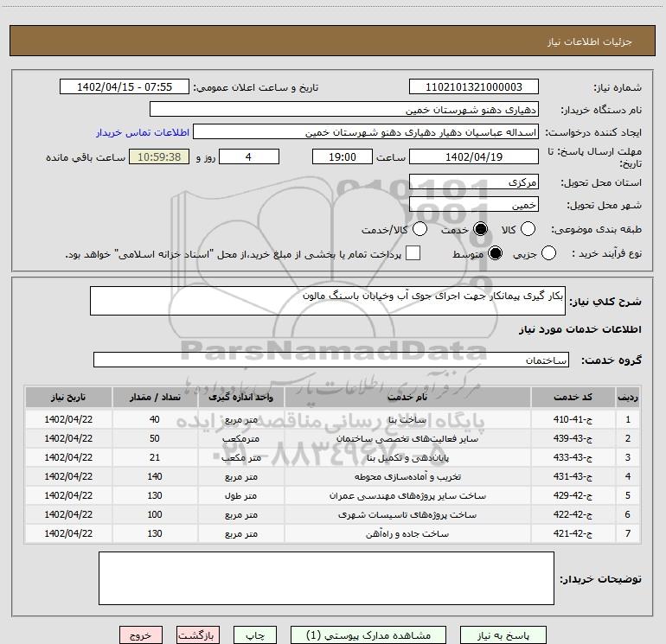
Task: Click the جزئیات اطلاعات نیاز header title
Action: click(590, 41)
